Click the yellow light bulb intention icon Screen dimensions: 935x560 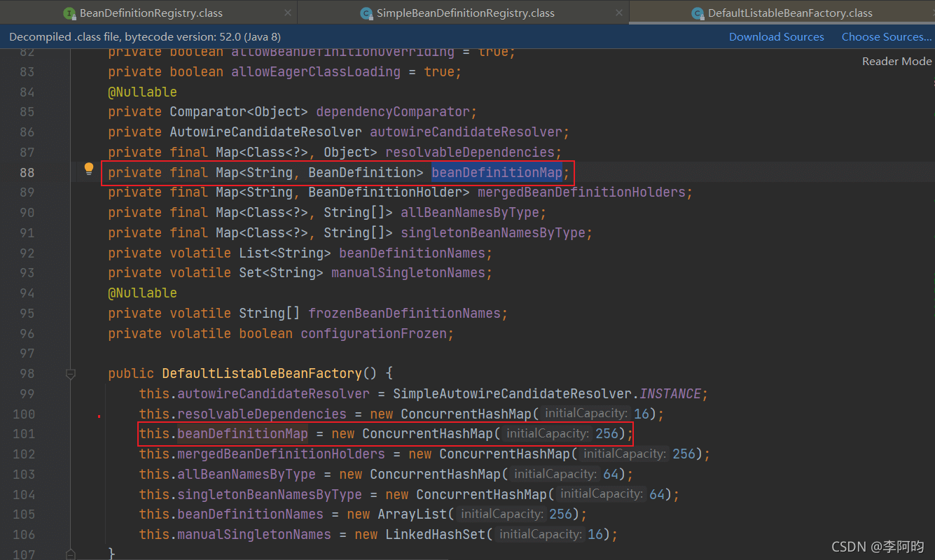click(x=89, y=169)
